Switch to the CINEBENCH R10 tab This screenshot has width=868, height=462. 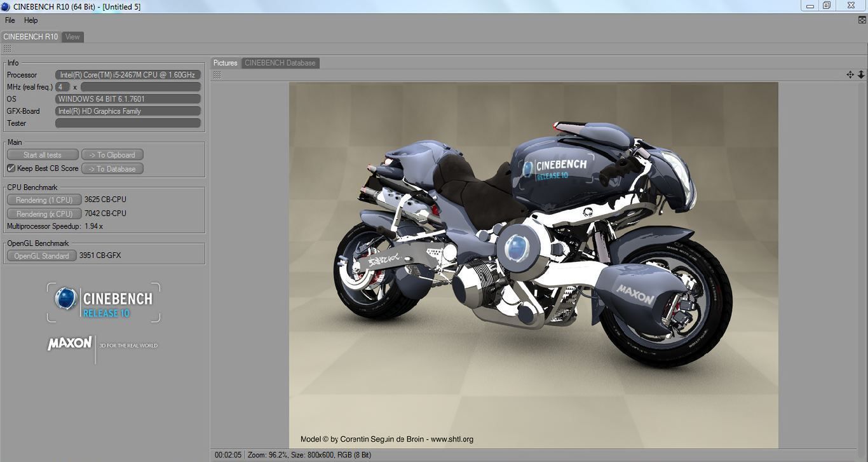click(31, 37)
